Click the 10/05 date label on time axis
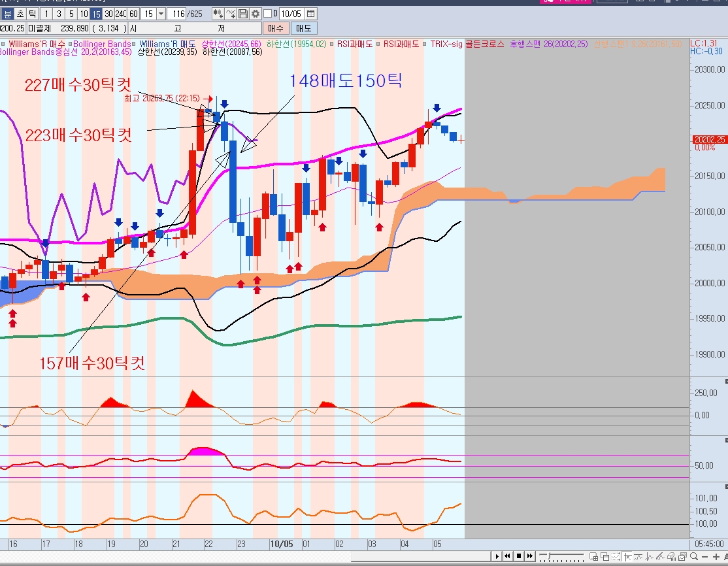This screenshot has height=566, width=728. tap(282, 544)
